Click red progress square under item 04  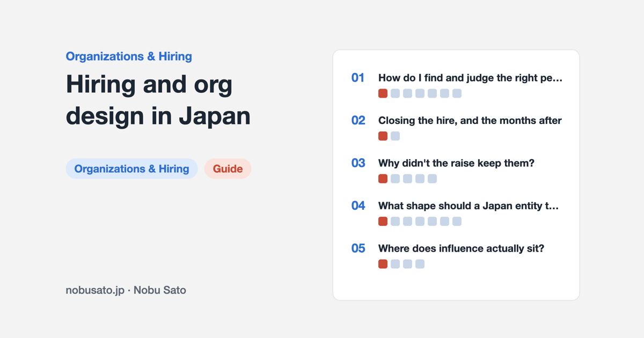click(x=383, y=221)
